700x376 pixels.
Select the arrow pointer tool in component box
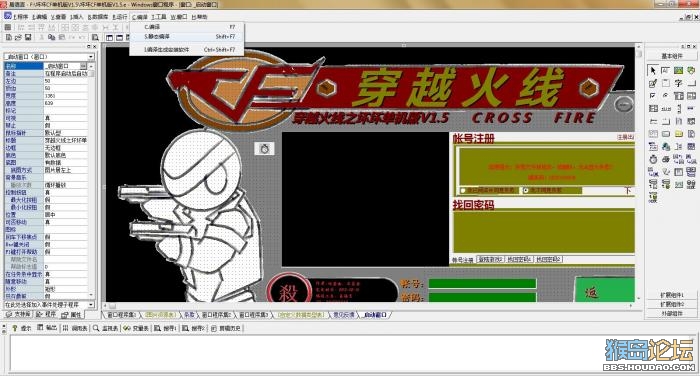(653, 71)
